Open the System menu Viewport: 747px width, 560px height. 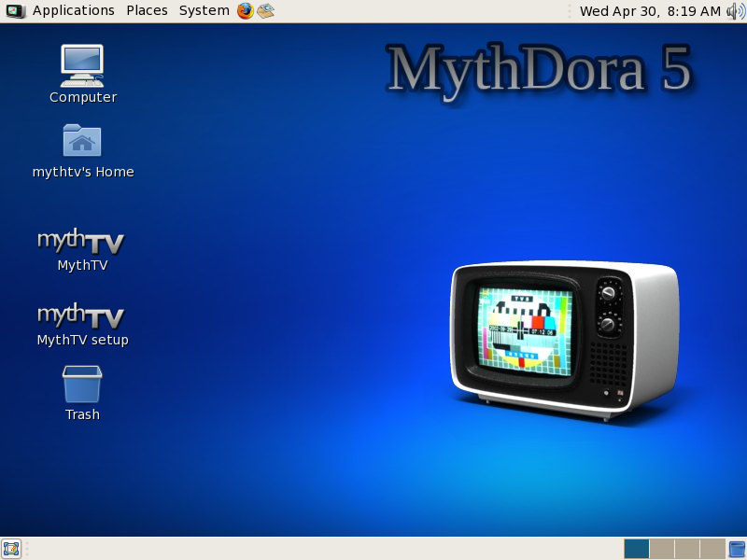pos(204,10)
